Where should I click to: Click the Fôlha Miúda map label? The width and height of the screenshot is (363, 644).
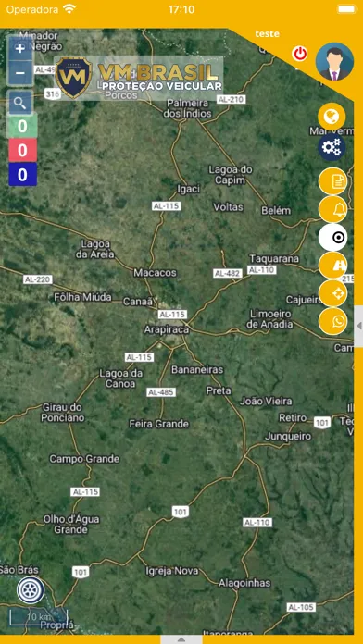point(82,297)
